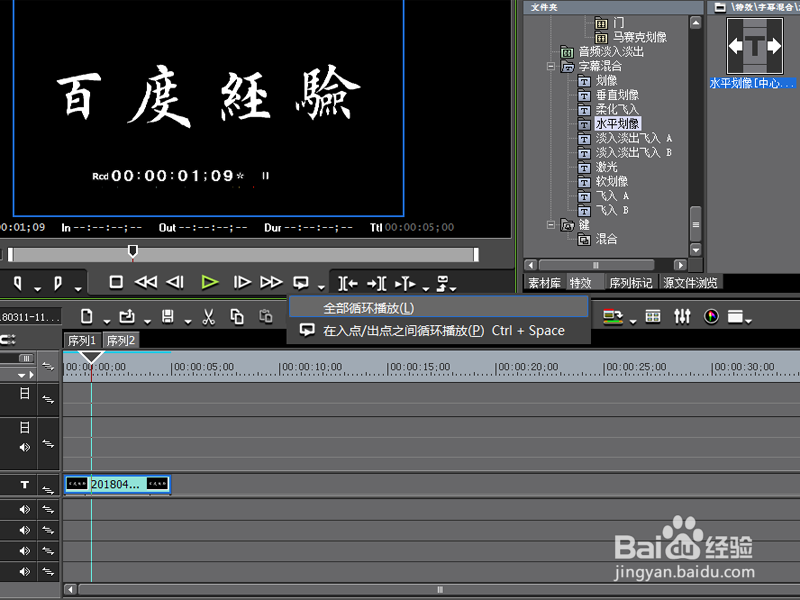Click the rewind double-arrow button
Screen dimensions: 800x600
pyautogui.click(x=146, y=282)
